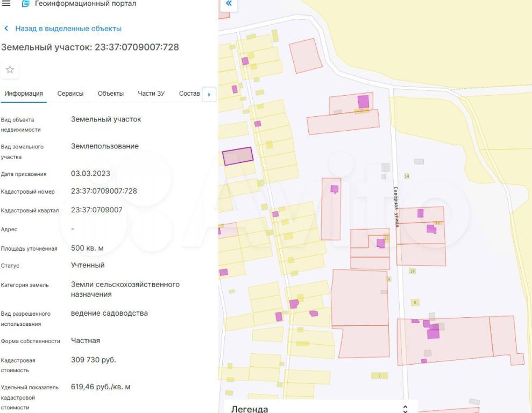Go back via Назад в выделенные объекты
Image resolution: width=532 pixels, height=413 pixels.
coord(68,29)
